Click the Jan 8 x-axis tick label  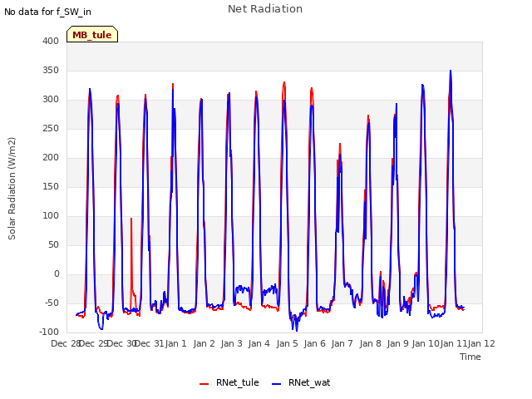pyautogui.click(x=370, y=343)
